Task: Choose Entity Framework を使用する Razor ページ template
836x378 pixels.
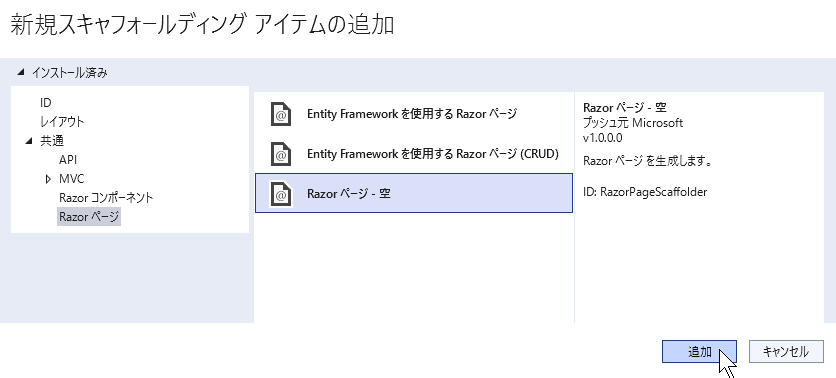Action: click(x=414, y=114)
